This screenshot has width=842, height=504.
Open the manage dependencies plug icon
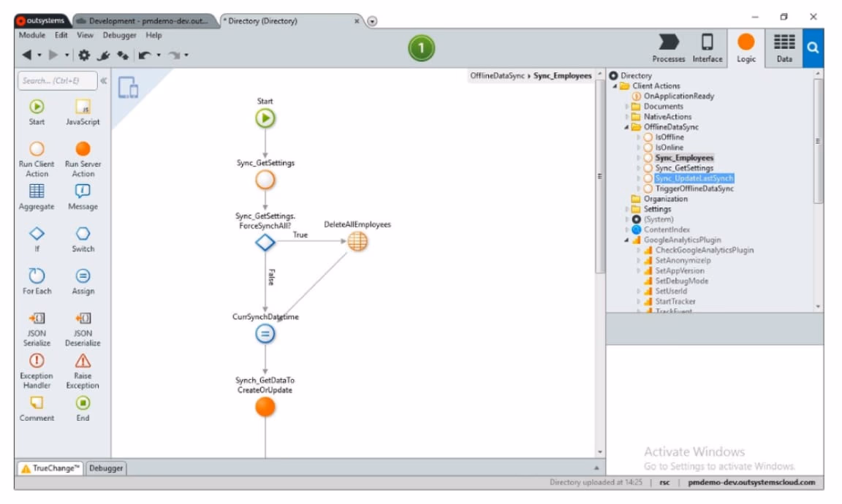pos(105,55)
